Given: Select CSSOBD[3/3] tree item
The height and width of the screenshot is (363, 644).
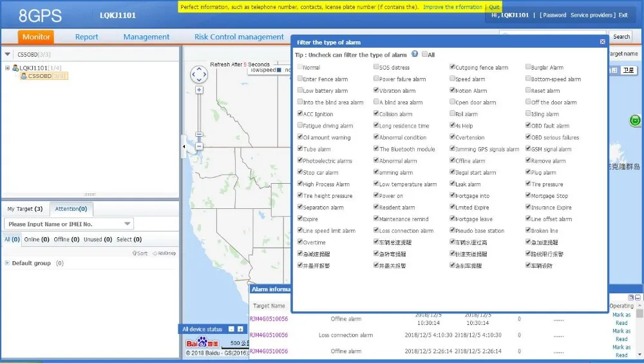Looking at the screenshot, I should [x=44, y=76].
